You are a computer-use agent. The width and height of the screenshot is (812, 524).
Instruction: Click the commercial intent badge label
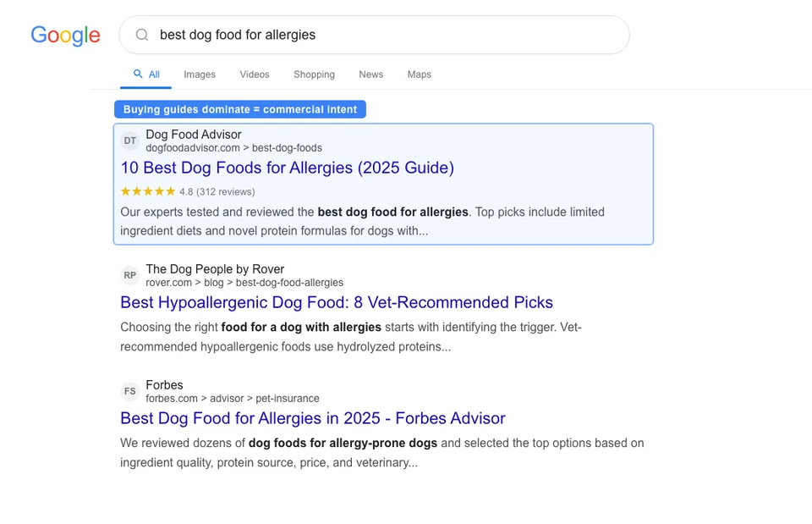point(240,109)
